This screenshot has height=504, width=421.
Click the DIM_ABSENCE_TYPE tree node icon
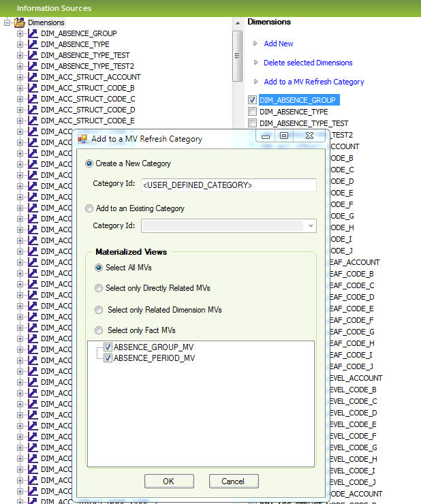[x=33, y=44]
